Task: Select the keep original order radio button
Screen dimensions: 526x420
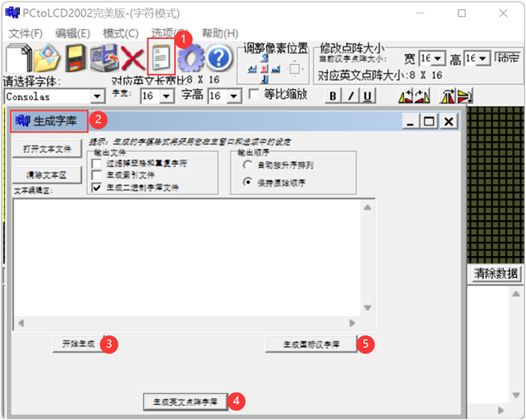Action: (x=247, y=182)
